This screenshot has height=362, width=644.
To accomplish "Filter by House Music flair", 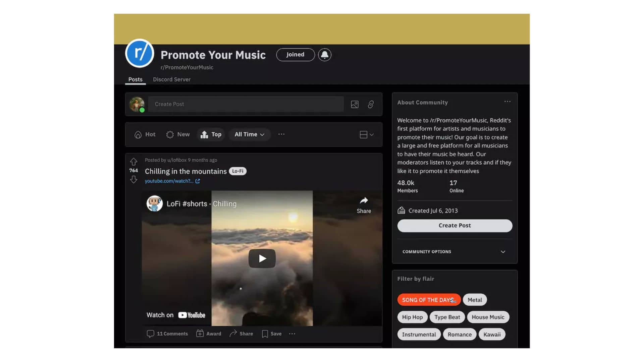I will 488,317.
